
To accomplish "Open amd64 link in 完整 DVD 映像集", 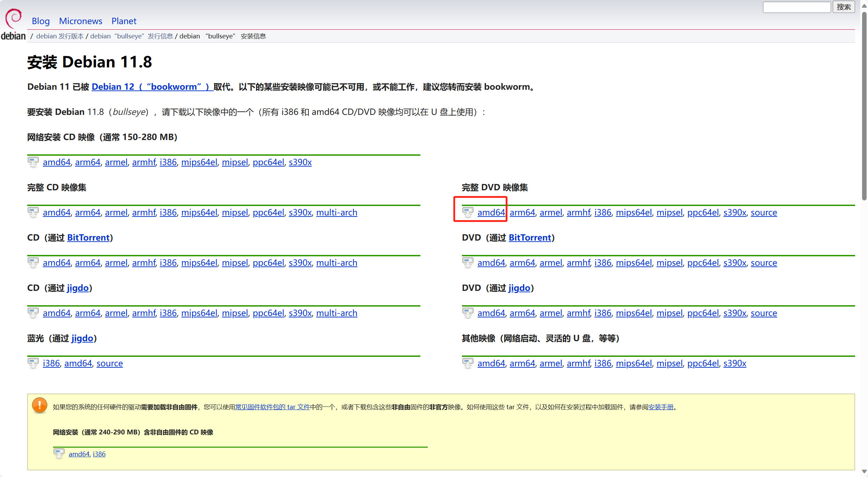I will pyautogui.click(x=491, y=212).
